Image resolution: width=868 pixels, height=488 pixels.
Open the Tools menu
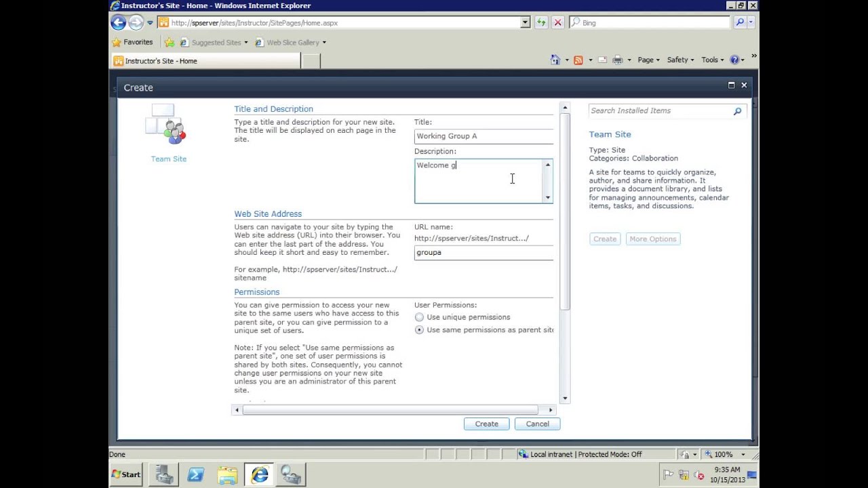pyautogui.click(x=712, y=60)
